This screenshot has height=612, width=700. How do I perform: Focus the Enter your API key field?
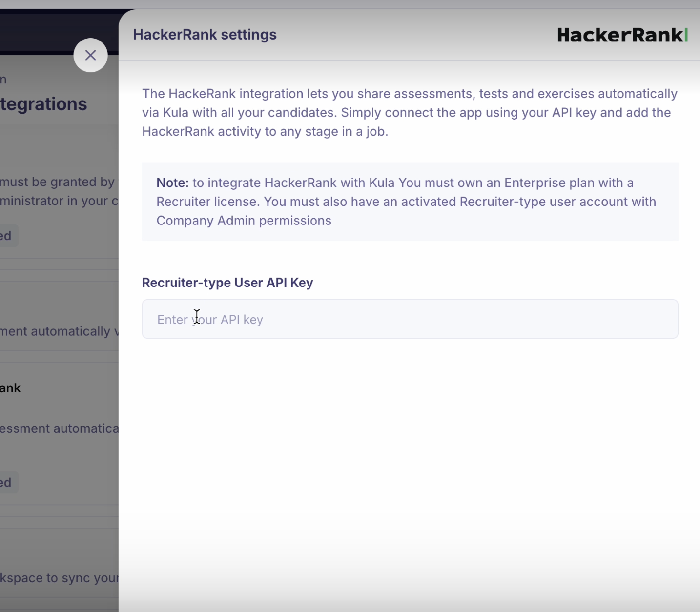click(x=410, y=319)
